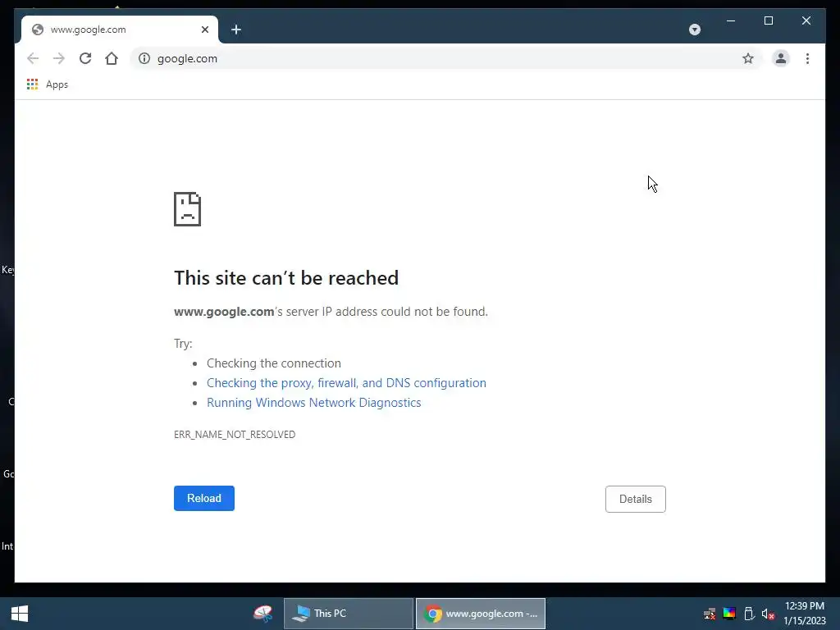The width and height of the screenshot is (840, 630).
Task: Go to the home page icon
Action: (112, 58)
